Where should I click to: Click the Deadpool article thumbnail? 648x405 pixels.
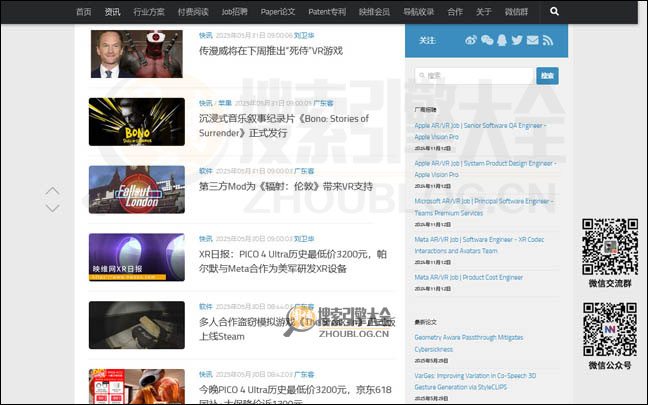(x=137, y=54)
